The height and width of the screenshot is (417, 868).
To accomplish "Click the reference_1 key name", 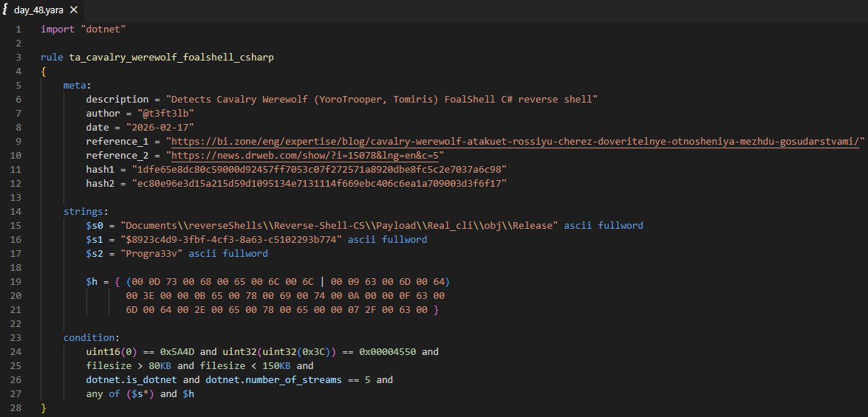I will [117, 142].
